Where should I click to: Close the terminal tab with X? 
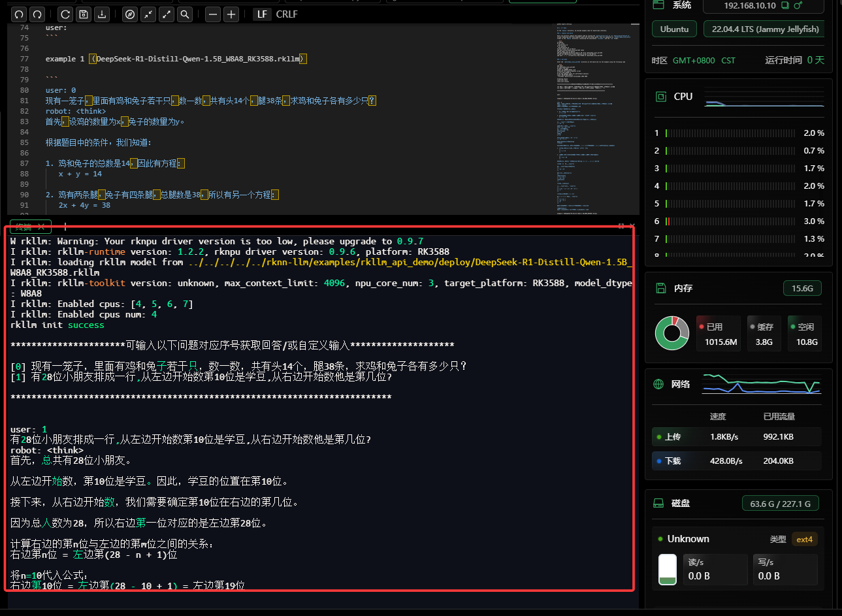(41, 227)
